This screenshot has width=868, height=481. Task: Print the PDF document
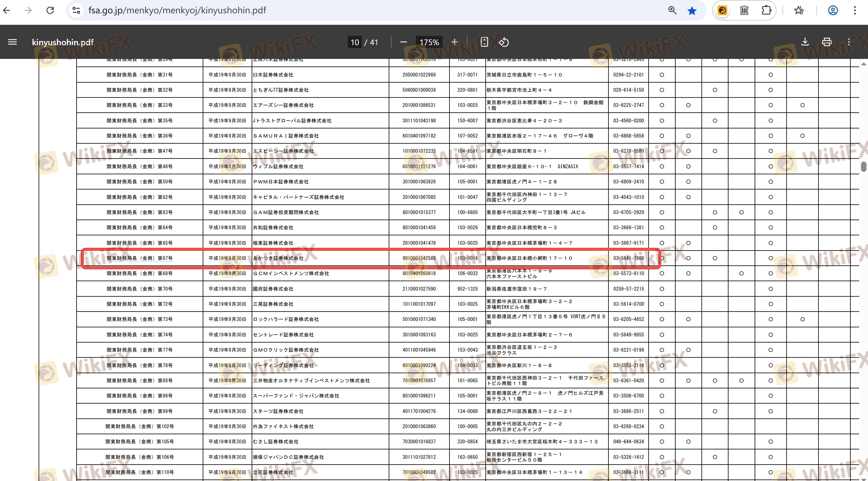(827, 42)
